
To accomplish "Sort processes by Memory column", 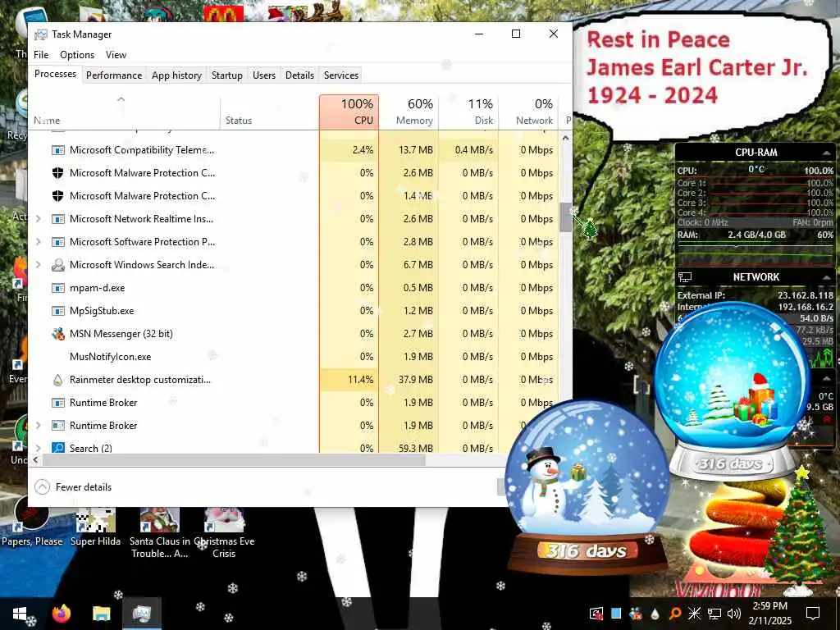I will pyautogui.click(x=409, y=112).
